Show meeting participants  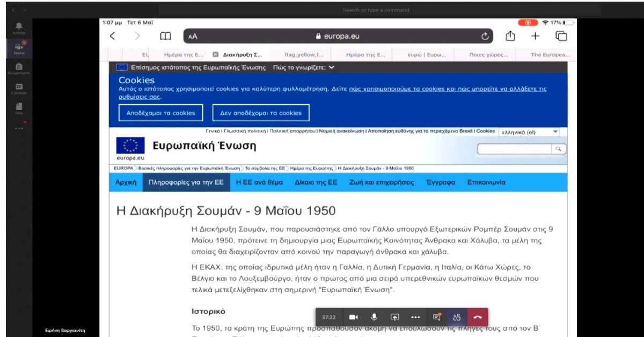coord(457,317)
